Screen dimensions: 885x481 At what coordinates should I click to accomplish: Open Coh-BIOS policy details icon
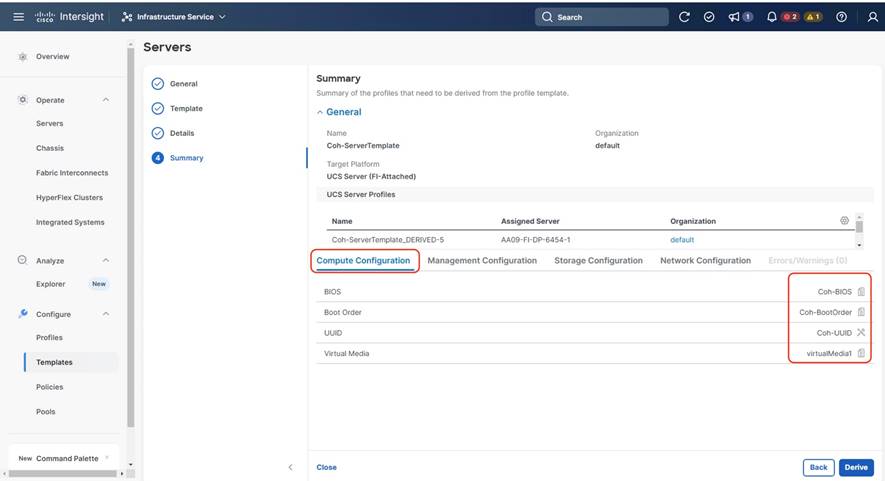(861, 292)
